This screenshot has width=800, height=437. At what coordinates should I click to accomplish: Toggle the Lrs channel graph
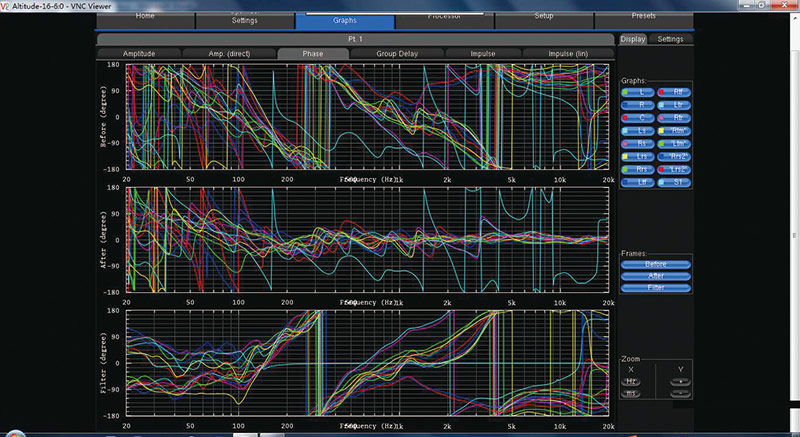[638, 157]
